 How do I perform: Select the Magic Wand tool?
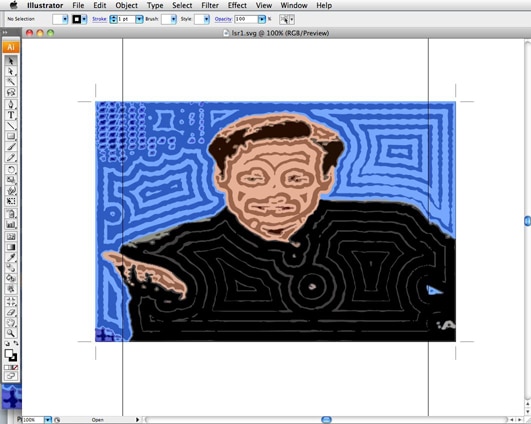pos(11,82)
